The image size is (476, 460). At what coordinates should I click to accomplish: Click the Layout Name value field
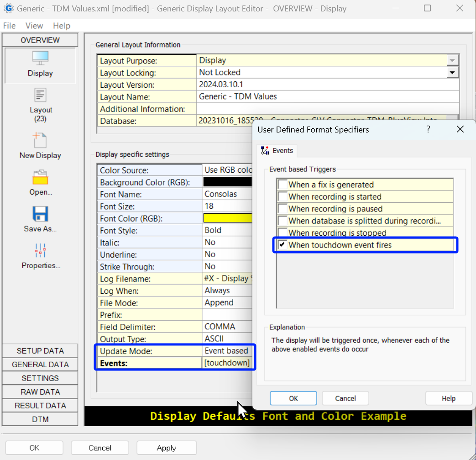pos(328,97)
